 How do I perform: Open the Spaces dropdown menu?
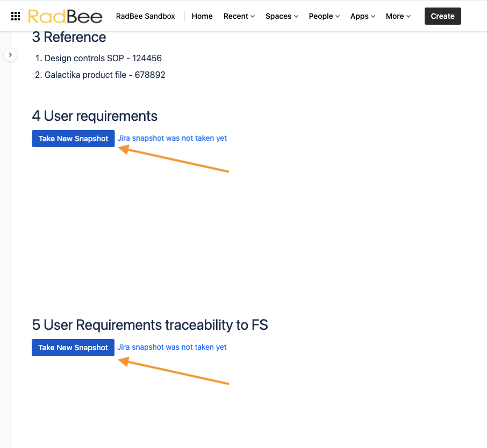[282, 16]
